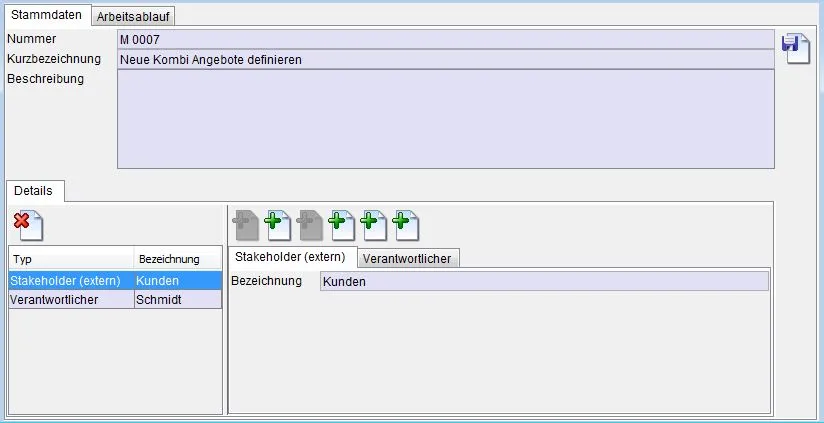Select the Stammdaten tab

tap(46, 15)
